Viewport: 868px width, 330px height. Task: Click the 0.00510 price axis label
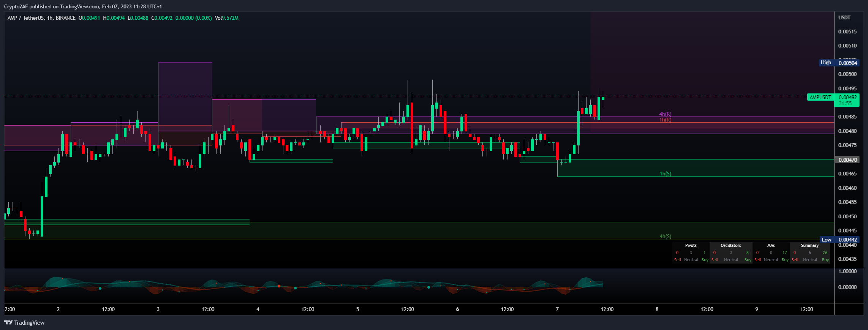click(x=847, y=46)
